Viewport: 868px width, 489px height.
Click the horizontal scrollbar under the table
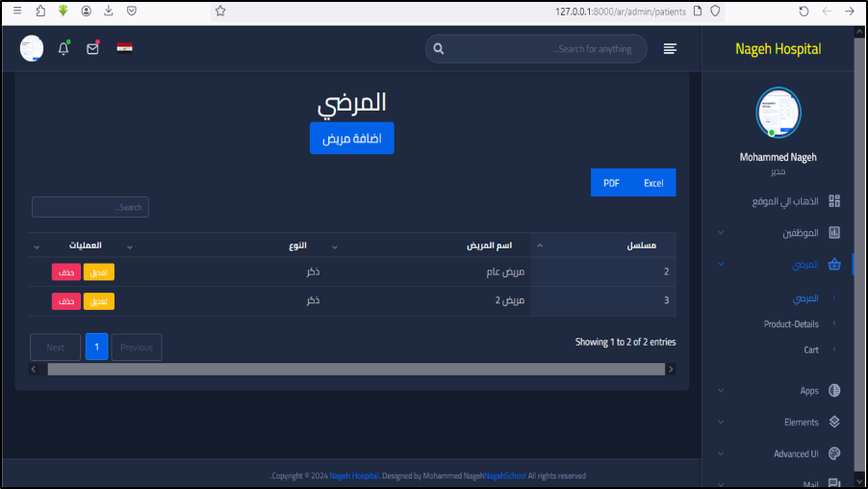point(356,369)
